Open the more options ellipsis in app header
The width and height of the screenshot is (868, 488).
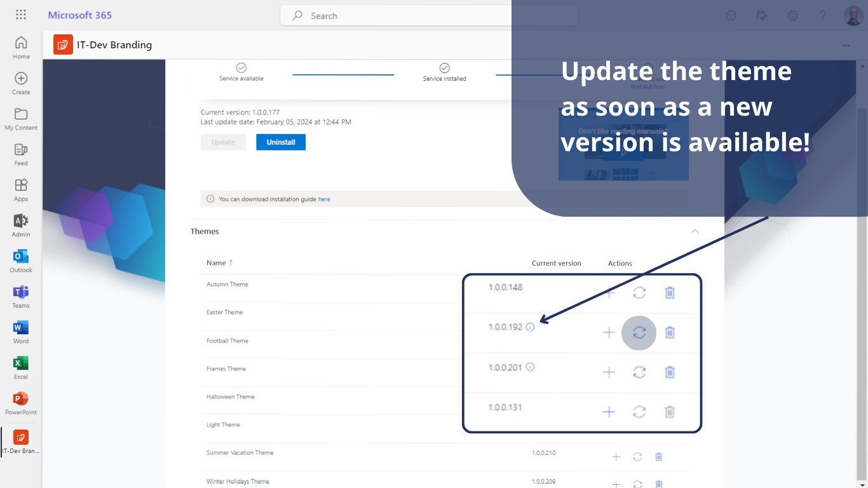[x=846, y=45]
